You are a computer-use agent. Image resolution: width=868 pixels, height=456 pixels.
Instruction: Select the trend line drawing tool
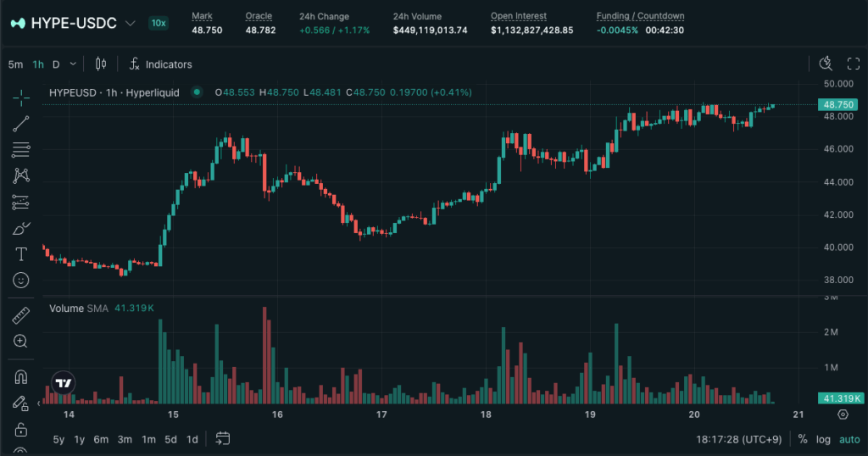click(x=21, y=124)
